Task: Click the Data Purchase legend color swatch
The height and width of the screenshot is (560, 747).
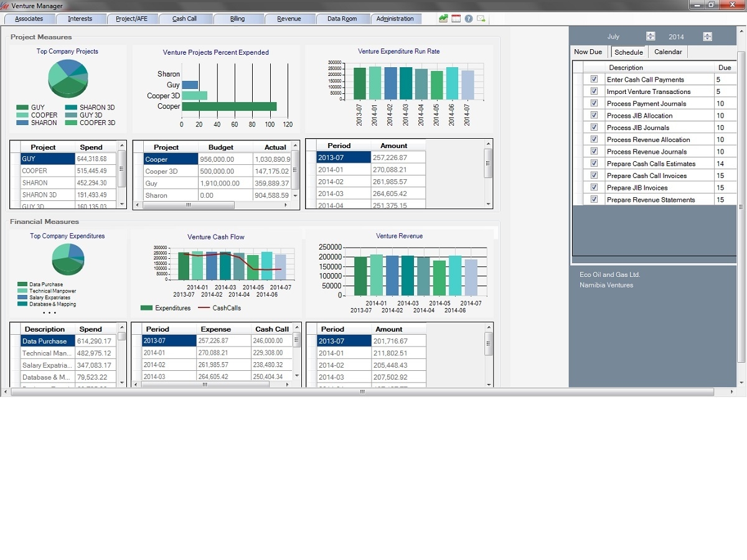Action: click(x=23, y=284)
